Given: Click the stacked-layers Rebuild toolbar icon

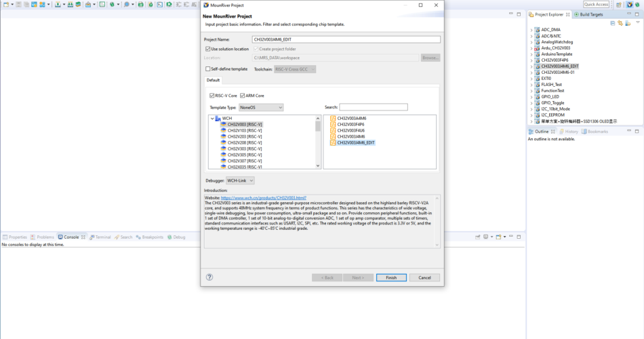Looking at the screenshot, I should point(78,5).
